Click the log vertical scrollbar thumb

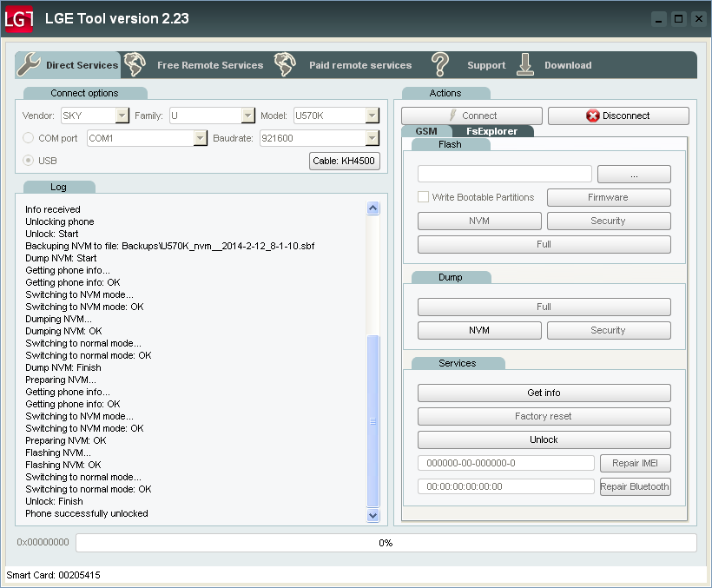[x=372, y=421]
